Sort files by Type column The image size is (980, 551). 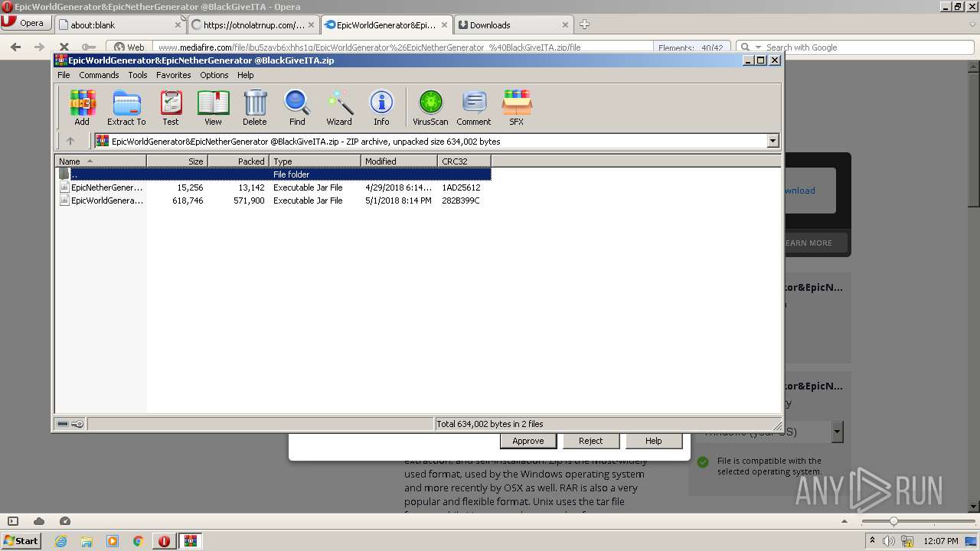pyautogui.click(x=315, y=161)
